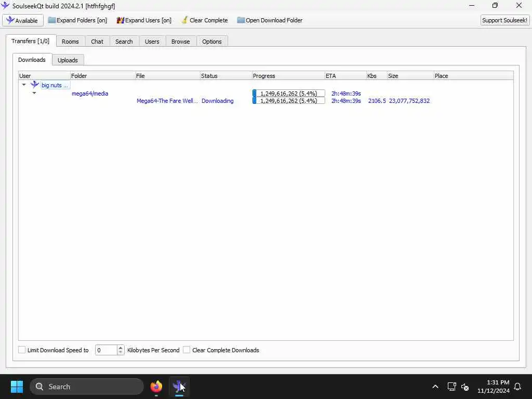Show hidden system tray icons

pyautogui.click(x=435, y=387)
